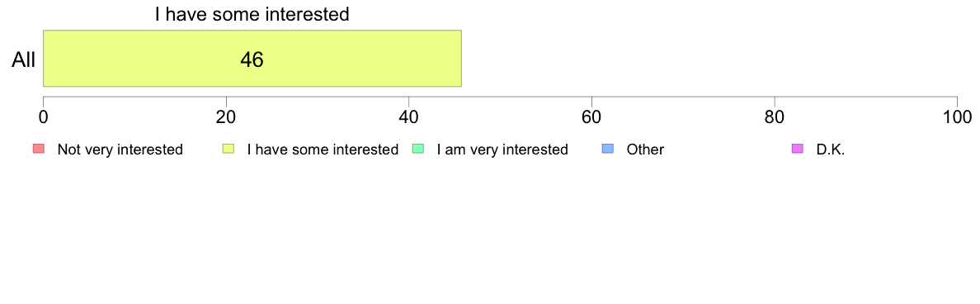
Task: Click the 80 tick on the axis
Action: (775, 117)
